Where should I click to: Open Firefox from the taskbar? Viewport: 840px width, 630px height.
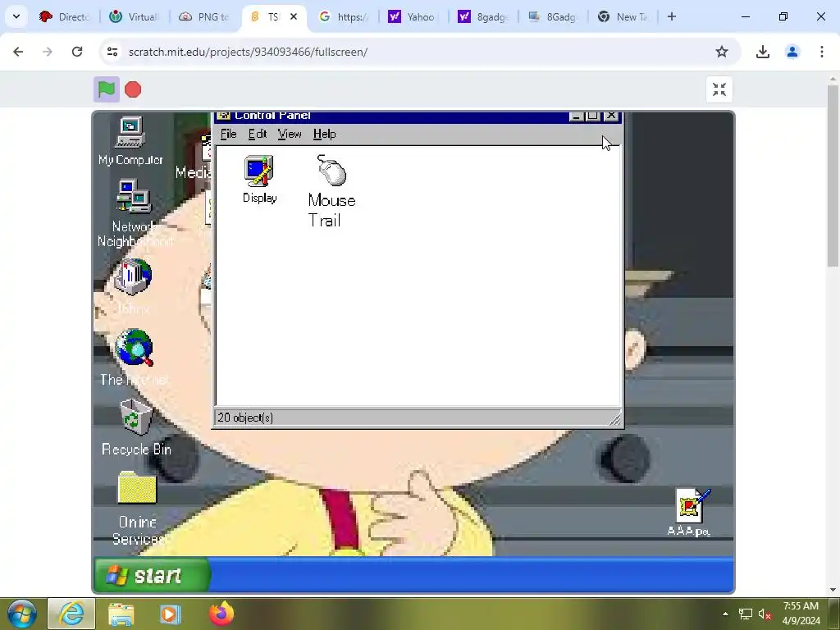(221, 614)
